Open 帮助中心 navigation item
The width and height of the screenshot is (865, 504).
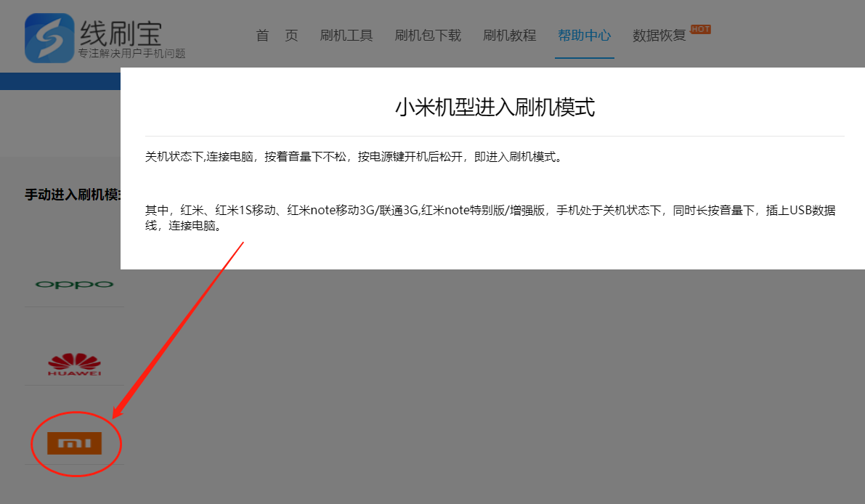click(x=584, y=36)
